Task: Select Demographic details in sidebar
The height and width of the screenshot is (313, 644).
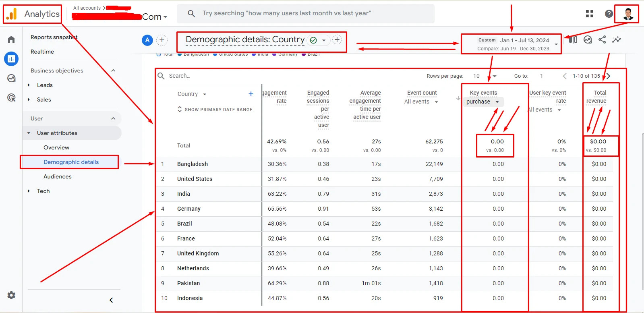Action: (x=71, y=162)
